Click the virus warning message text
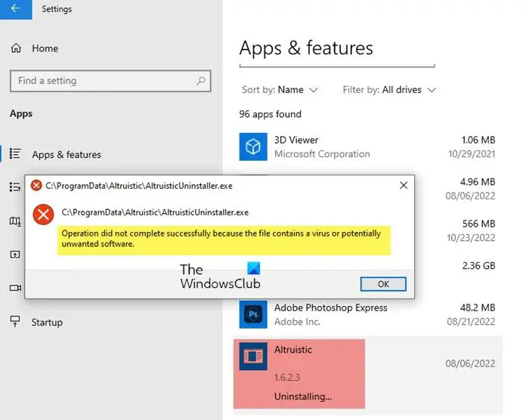Image resolution: width=529 pixels, height=420 pixels. pyautogui.click(x=221, y=239)
